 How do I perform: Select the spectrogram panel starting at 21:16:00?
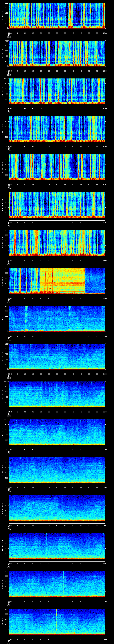click(x=57, y=91)
